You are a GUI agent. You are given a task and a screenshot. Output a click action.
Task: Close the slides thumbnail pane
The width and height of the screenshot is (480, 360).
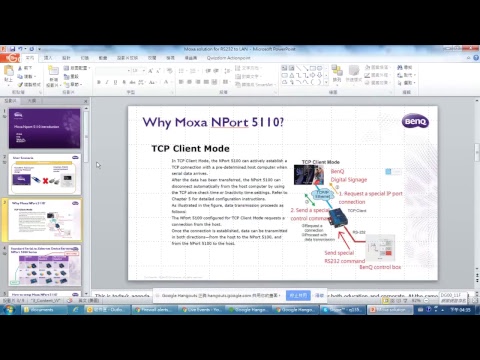click(x=86, y=101)
